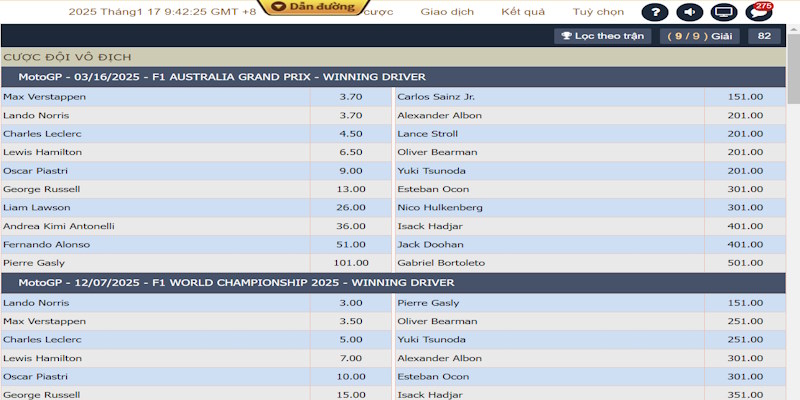Click the 82 counter button

(764, 36)
